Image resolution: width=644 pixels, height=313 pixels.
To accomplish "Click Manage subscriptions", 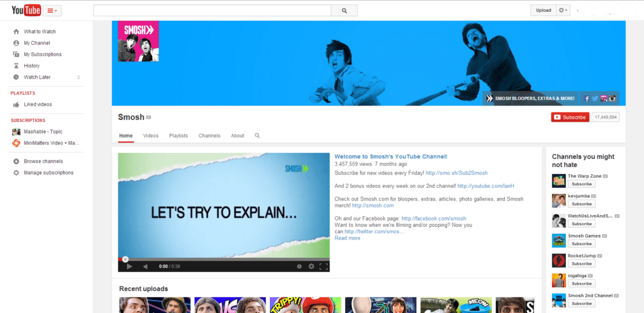I will tap(48, 173).
